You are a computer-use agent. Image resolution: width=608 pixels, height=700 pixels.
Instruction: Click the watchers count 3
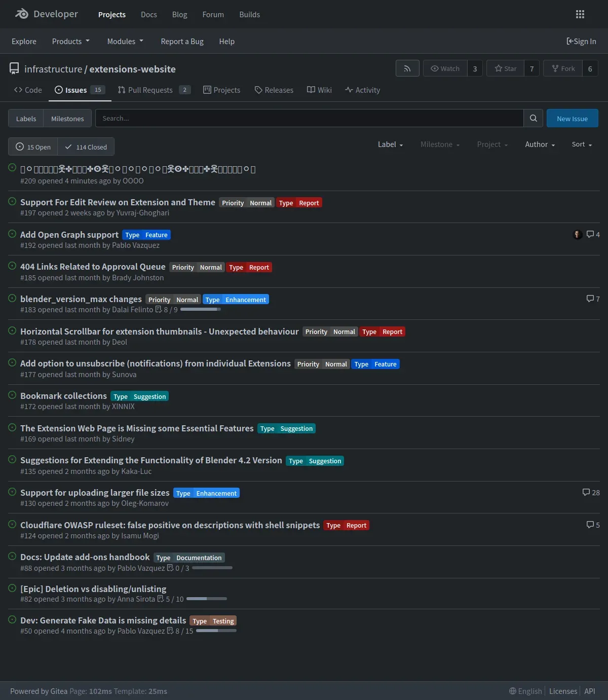coord(475,68)
